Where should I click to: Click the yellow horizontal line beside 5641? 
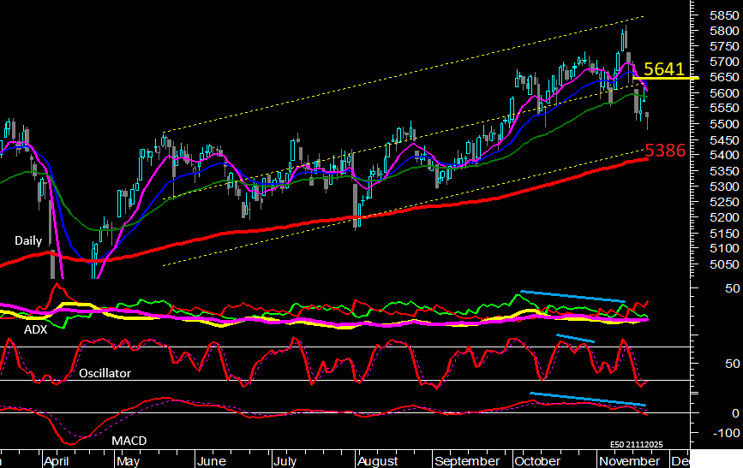point(690,77)
